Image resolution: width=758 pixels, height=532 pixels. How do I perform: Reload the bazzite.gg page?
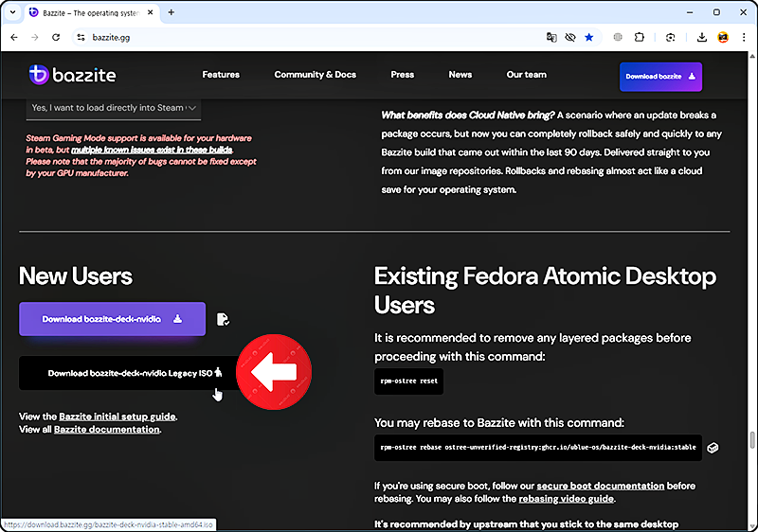pos(56,37)
